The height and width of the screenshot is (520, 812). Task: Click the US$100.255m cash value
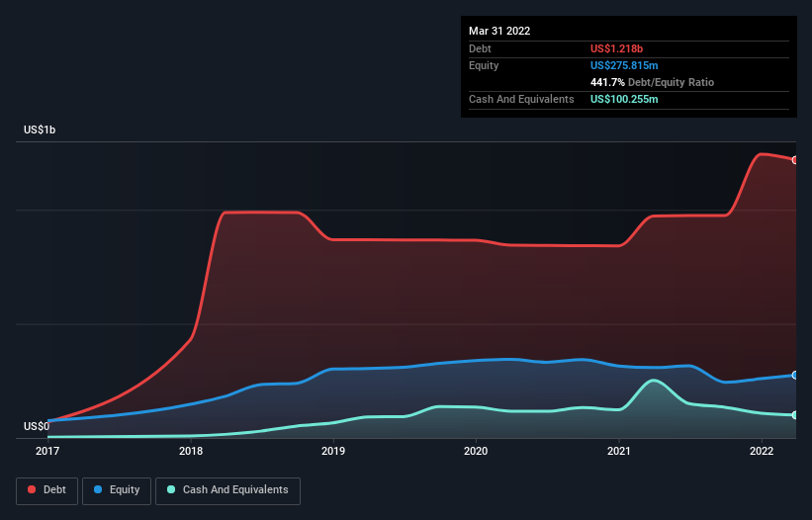624,99
